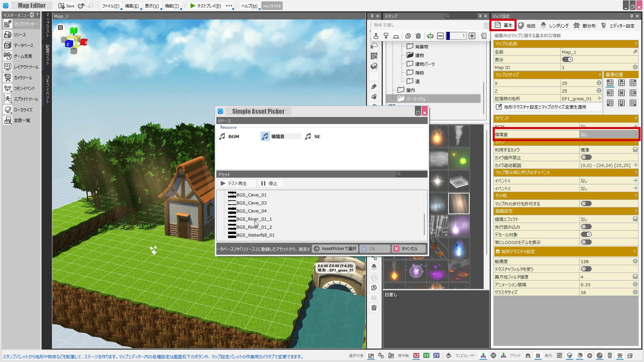The width and height of the screenshot is (644, 362).
Task: Click the trash delete icon in stamp toolbar
Action: (x=418, y=36)
